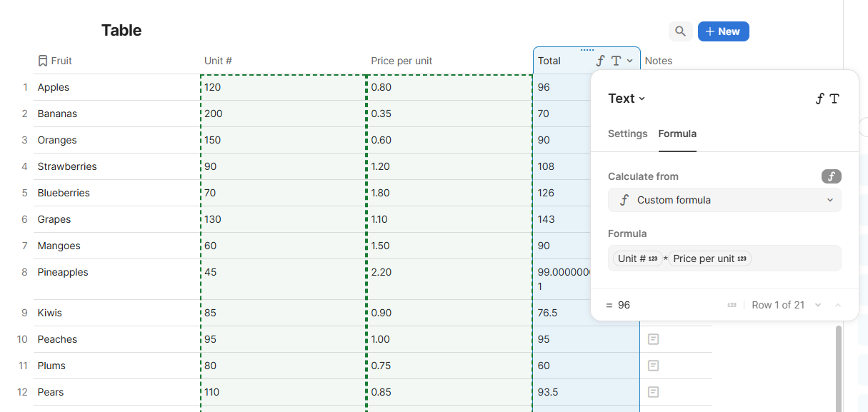Image resolution: width=868 pixels, height=412 pixels.
Task: Click the T text-type icon in Total header
Action: pyautogui.click(x=617, y=61)
